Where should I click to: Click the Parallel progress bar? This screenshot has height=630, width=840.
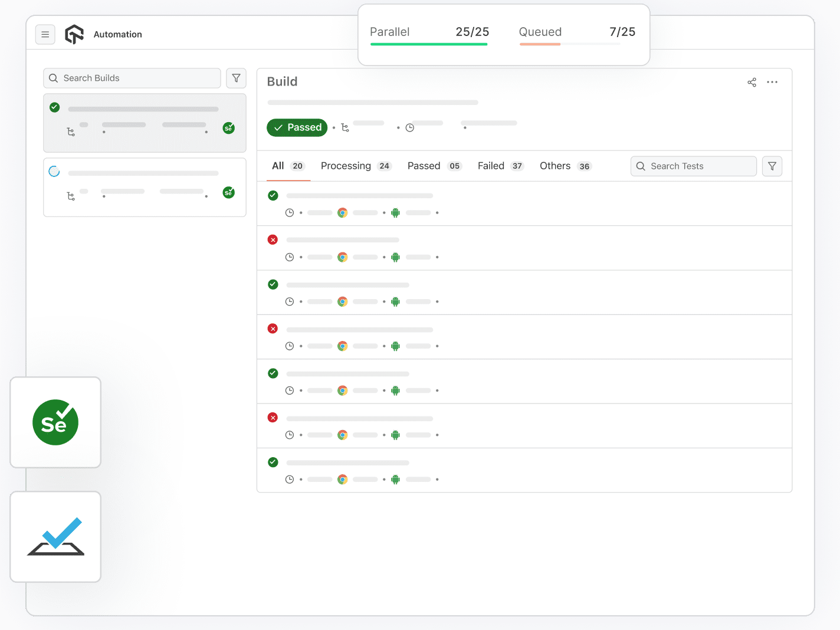(x=429, y=44)
